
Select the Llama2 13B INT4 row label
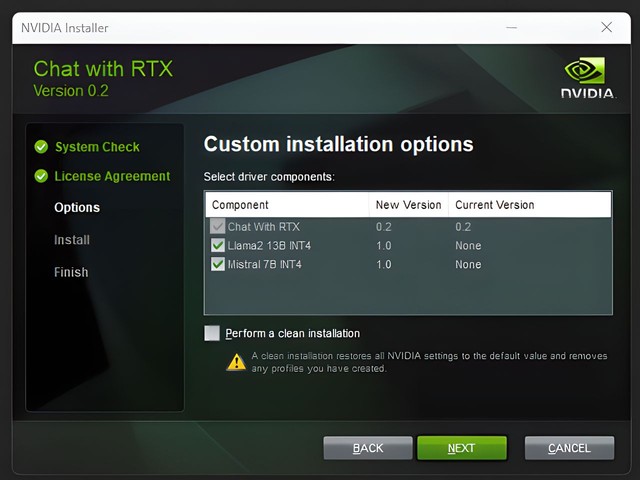pos(269,246)
